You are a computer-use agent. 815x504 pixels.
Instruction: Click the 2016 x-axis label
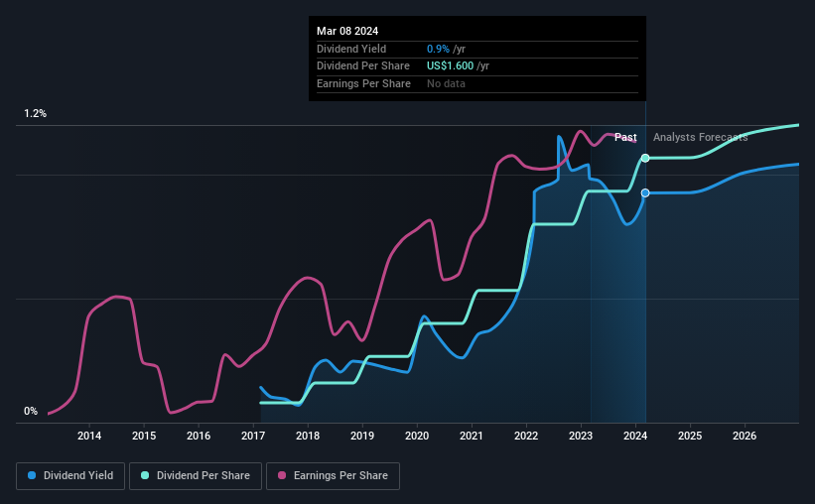click(199, 436)
